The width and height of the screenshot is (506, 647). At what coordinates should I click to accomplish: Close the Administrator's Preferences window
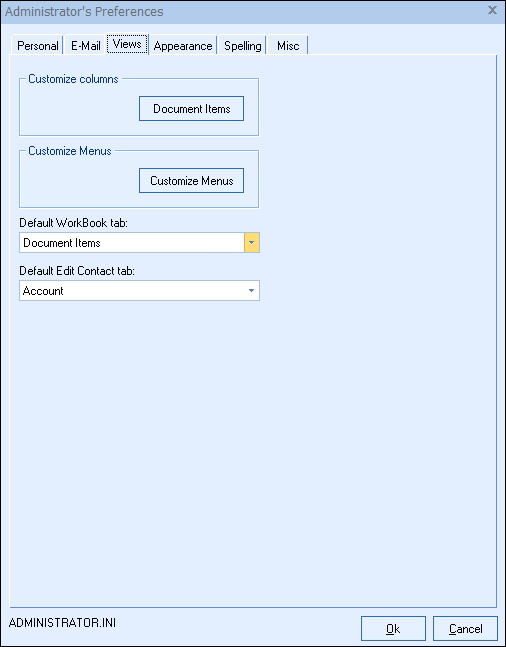[x=492, y=10]
